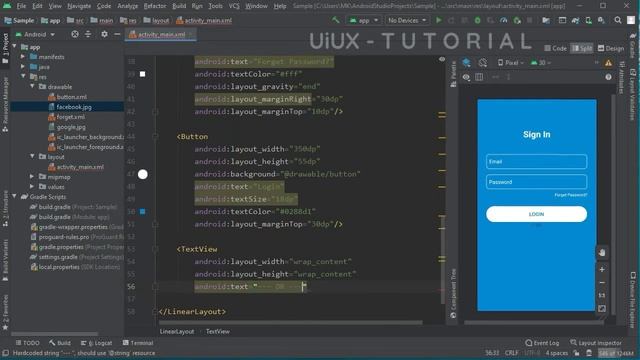Image resolution: width=640 pixels, height=360 pixels.
Task: Toggle the code editor eye inspection icon
Action: (x=442, y=59)
